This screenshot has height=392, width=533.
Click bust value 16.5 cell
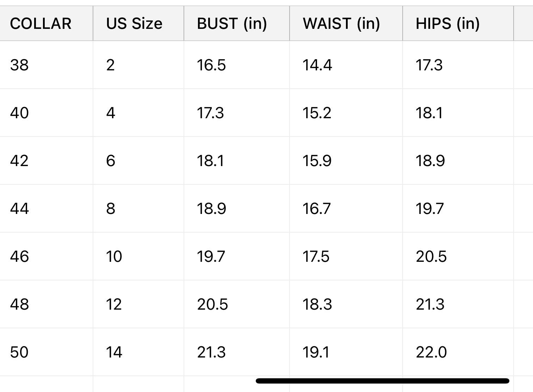[x=211, y=65]
